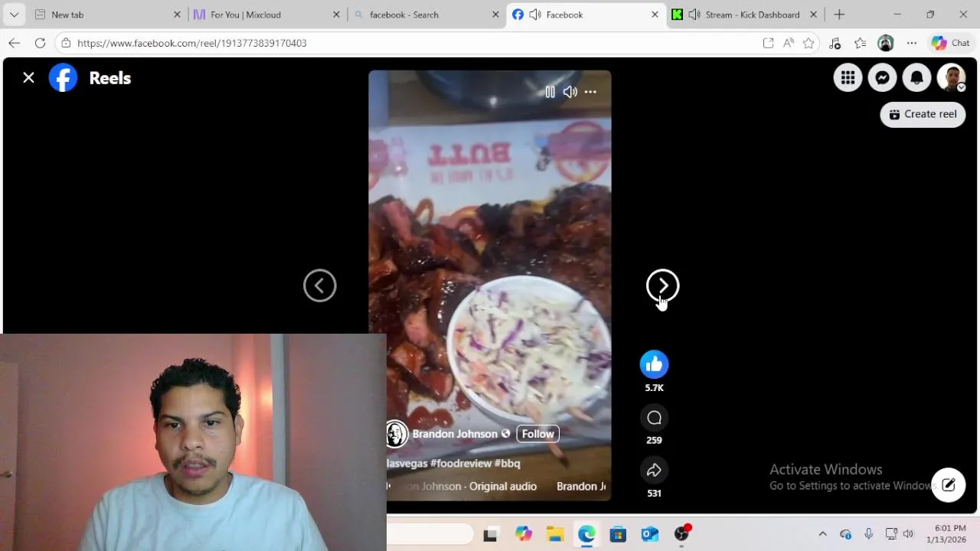
Task: Go to the previous reel
Action: coord(320,285)
